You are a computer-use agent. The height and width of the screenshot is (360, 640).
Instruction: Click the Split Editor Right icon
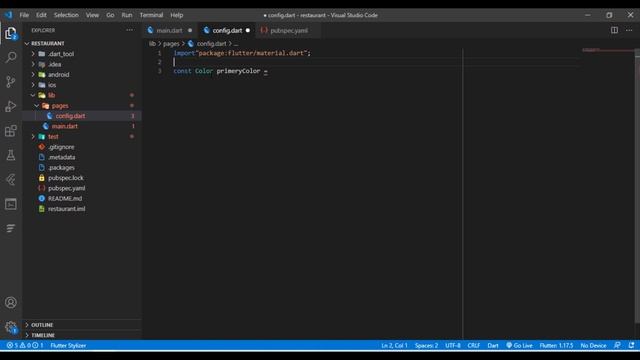(x=614, y=30)
